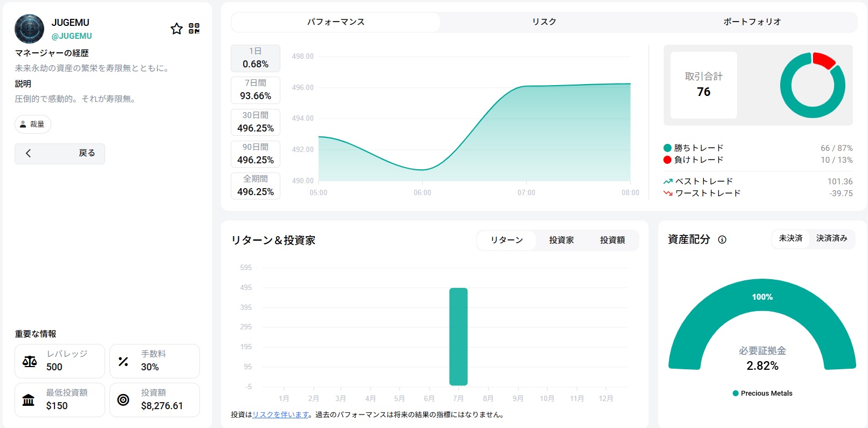
Task: Click the 勝ちトレード label
Action: (x=699, y=148)
